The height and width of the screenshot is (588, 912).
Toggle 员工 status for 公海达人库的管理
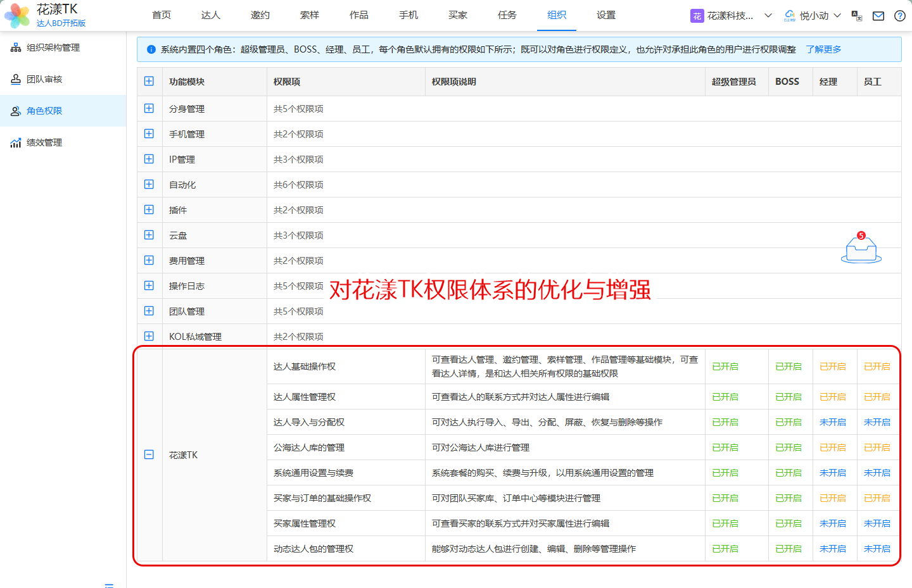877,447
